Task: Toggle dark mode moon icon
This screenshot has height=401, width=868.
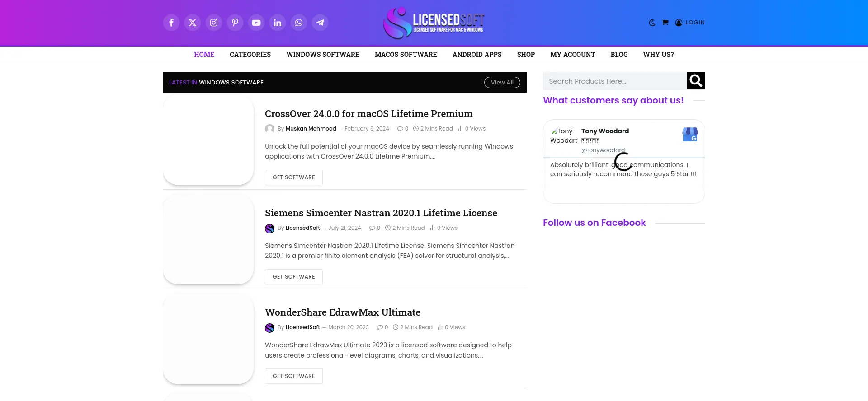Action: [652, 23]
